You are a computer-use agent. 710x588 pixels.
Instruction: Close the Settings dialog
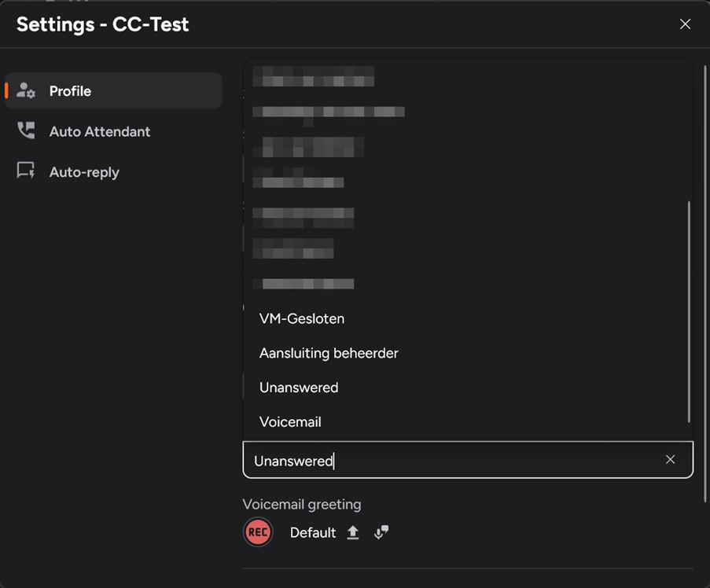(685, 24)
